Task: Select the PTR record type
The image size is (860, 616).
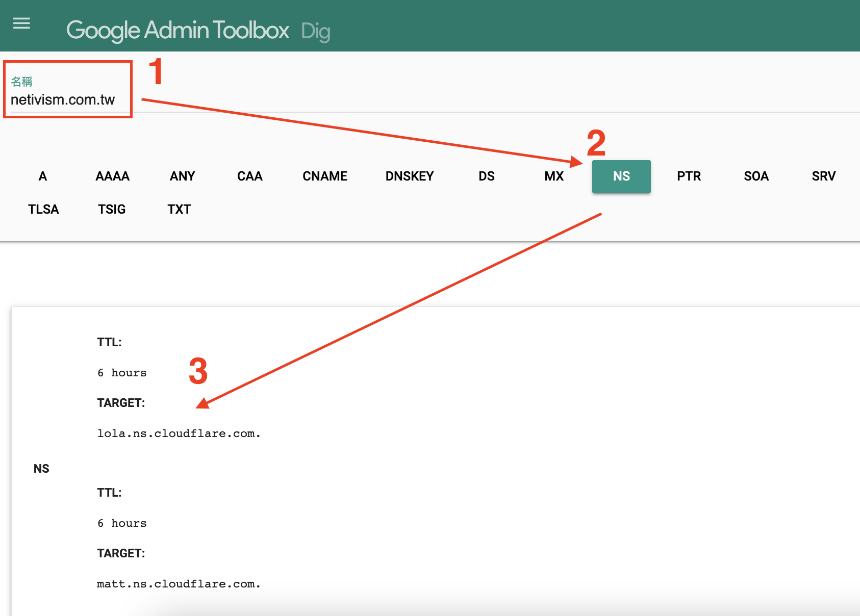Action: coord(688,176)
